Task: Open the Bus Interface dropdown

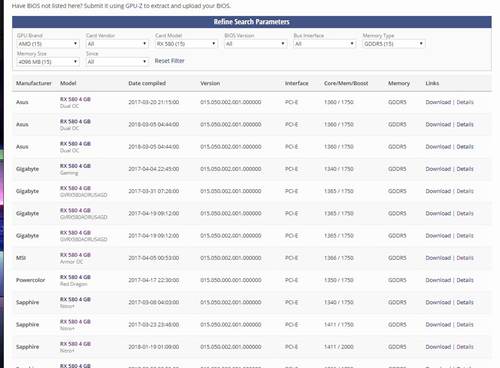Action: coord(324,44)
